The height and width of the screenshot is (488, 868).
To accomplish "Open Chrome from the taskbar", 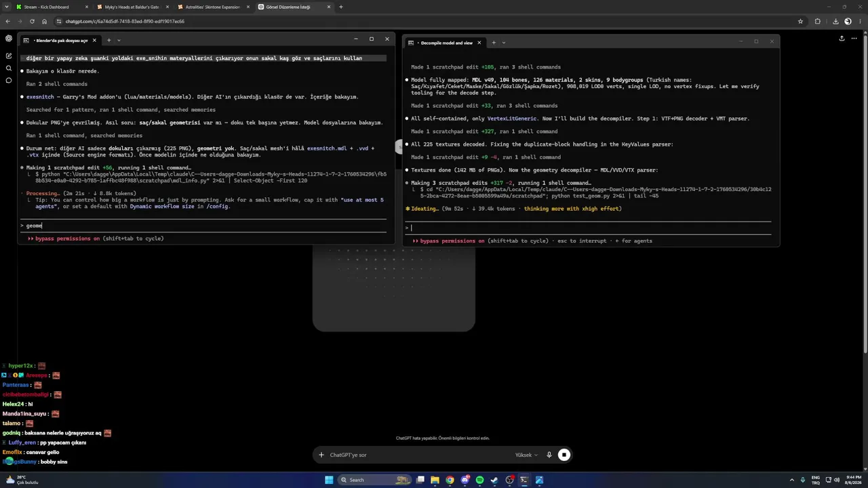I will pyautogui.click(x=450, y=480).
